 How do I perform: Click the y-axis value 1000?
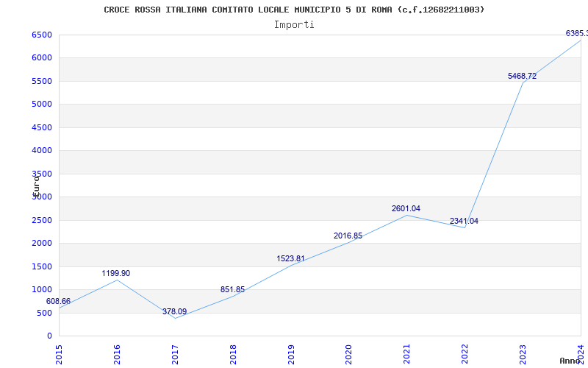42,289
